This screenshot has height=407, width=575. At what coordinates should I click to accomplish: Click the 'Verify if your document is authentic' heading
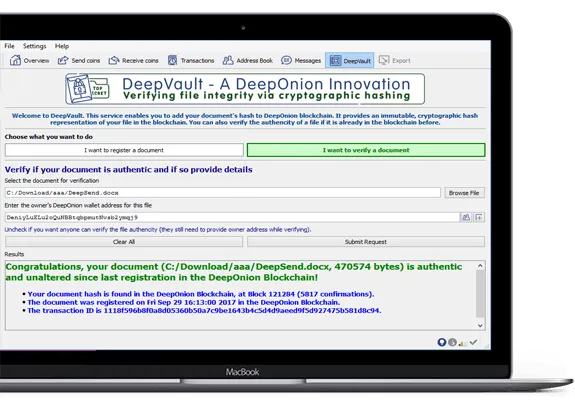[x=128, y=170]
